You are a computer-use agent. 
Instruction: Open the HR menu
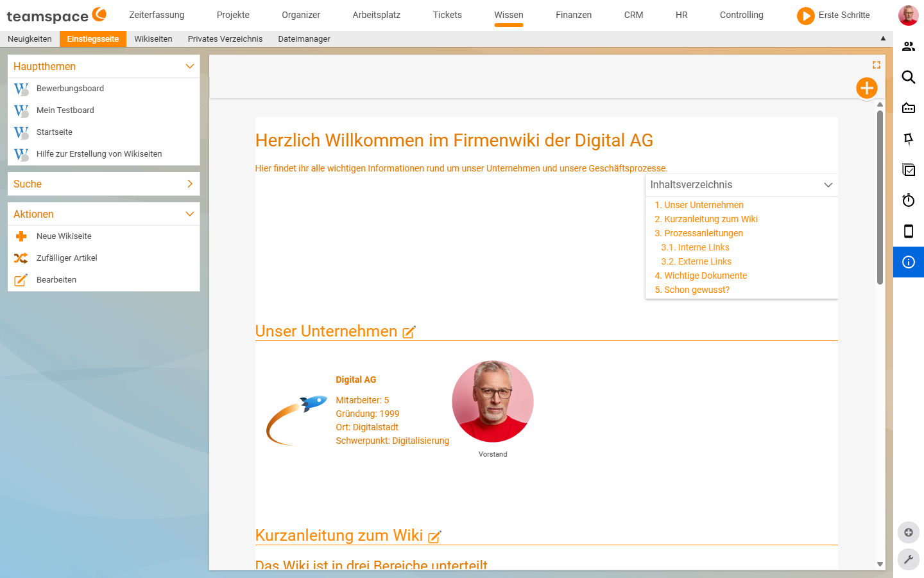681,15
